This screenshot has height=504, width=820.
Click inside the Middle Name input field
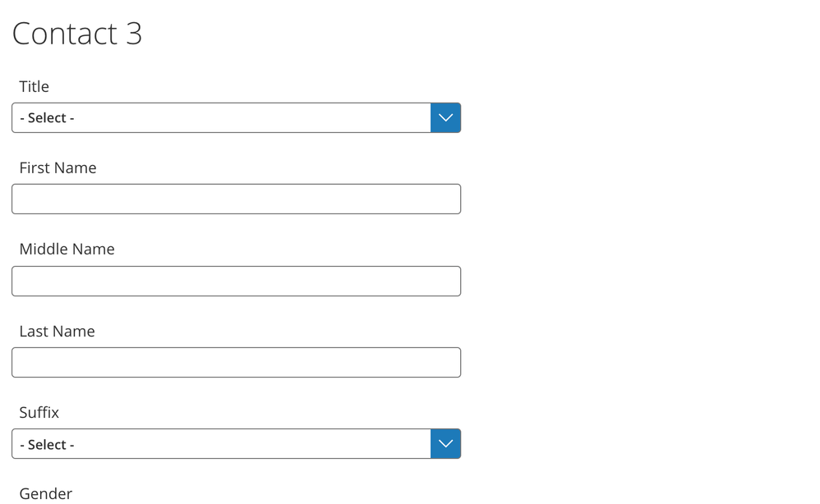[x=236, y=281]
